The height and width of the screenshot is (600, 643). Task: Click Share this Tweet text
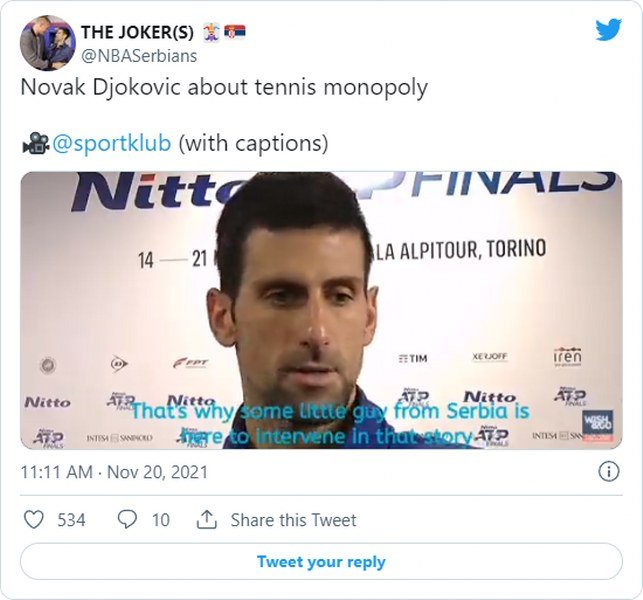(293, 520)
